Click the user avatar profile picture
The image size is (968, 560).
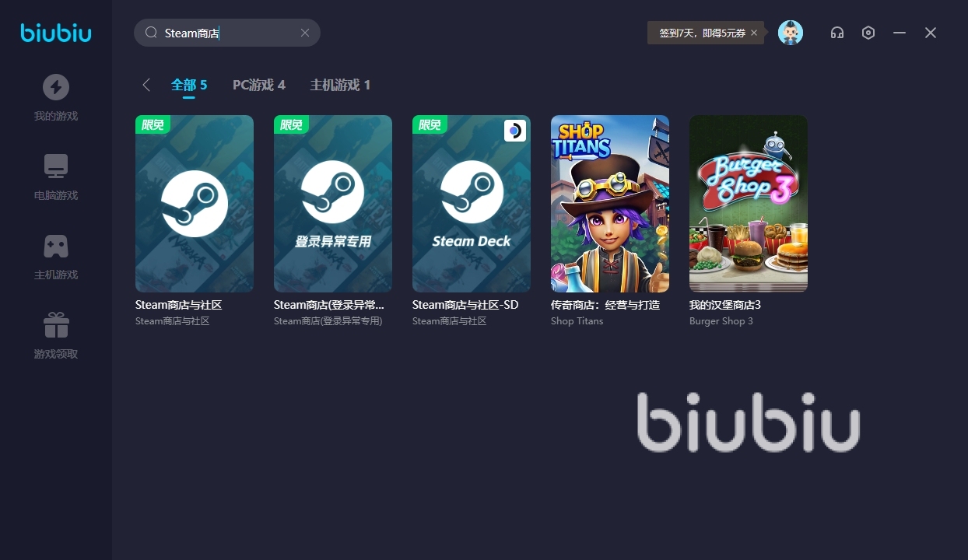(x=791, y=33)
